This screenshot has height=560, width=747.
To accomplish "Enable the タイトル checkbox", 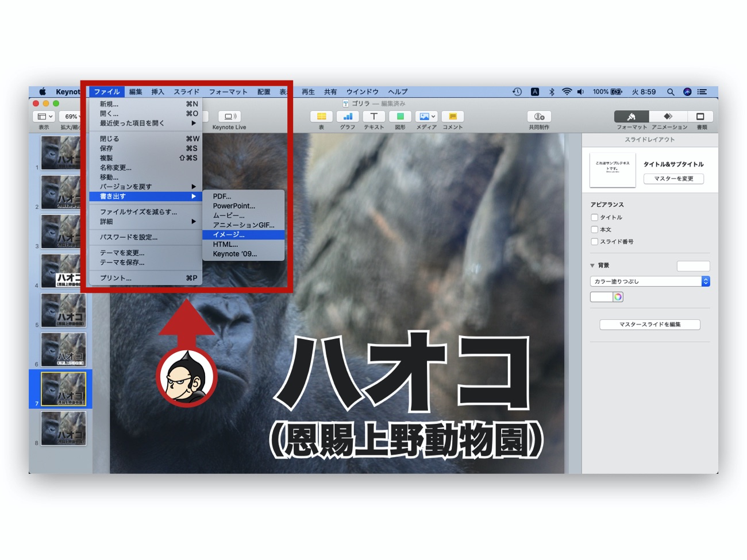I will pyautogui.click(x=595, y=217).
